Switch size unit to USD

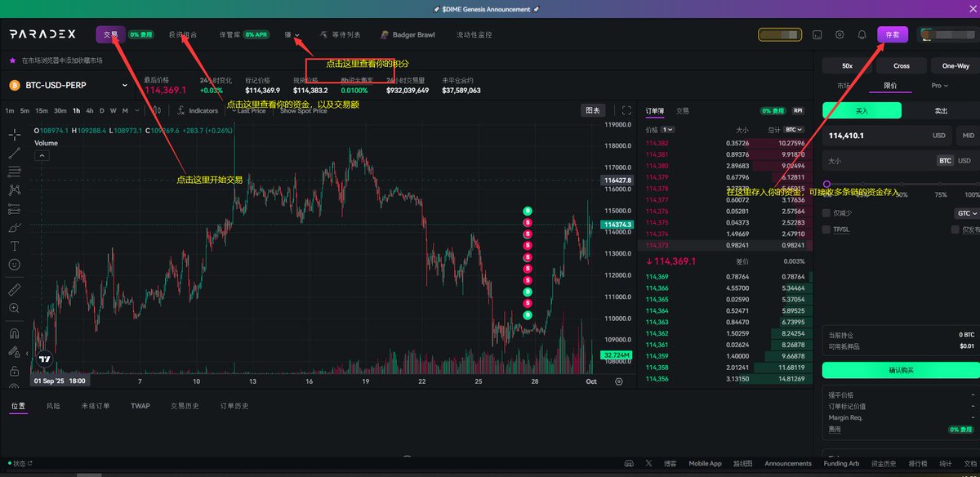(x=964, y=161)
